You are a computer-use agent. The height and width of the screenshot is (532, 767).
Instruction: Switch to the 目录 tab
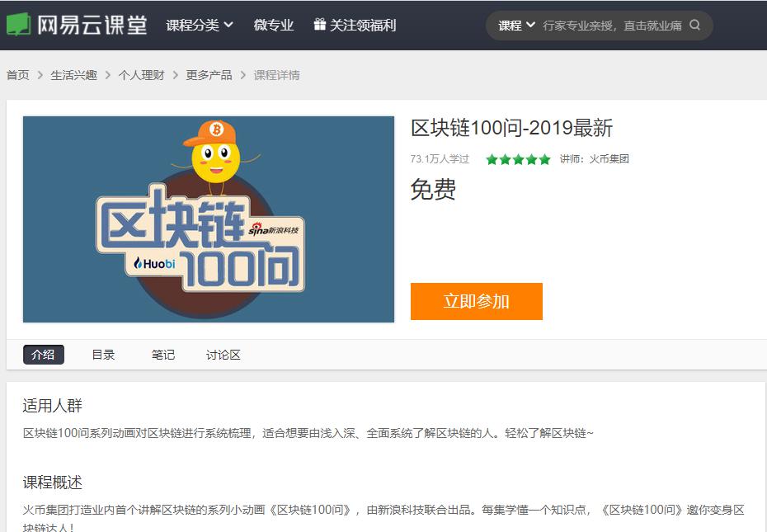[x=103, y=355]
